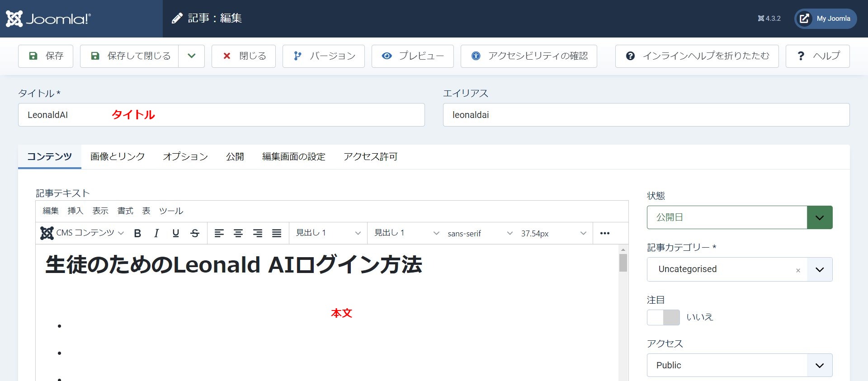868x381 pixels.
Task: Justify the article text
Action: pyautogui.click(x=277, y=233)
